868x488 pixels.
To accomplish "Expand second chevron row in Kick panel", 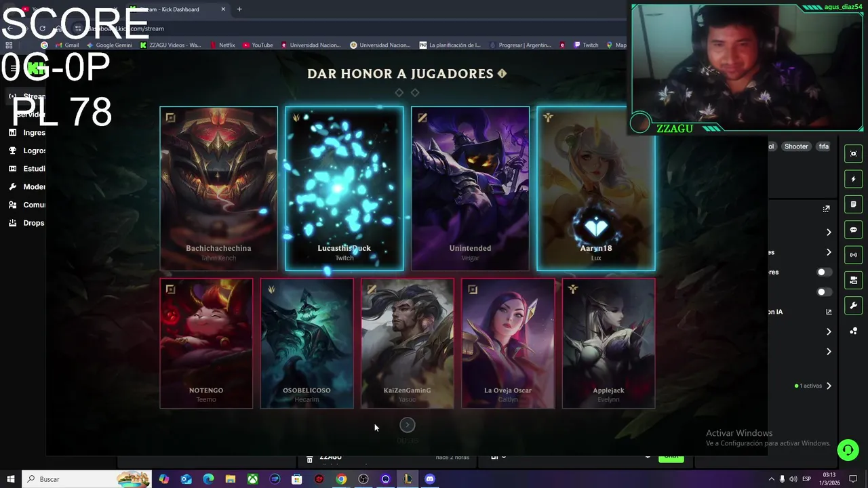I will (x=829, y=252).
